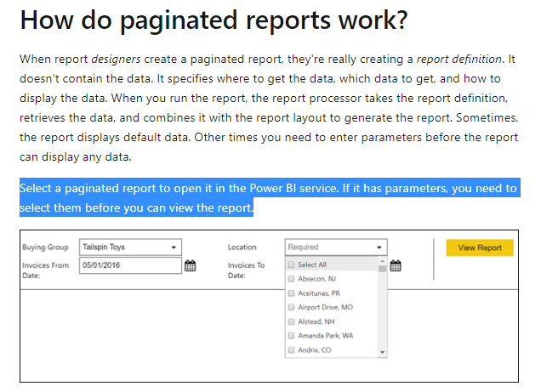Viewport: 541px width, 392px height.
Task: Check the Absecon, NJ location
Action: (291, 279)
